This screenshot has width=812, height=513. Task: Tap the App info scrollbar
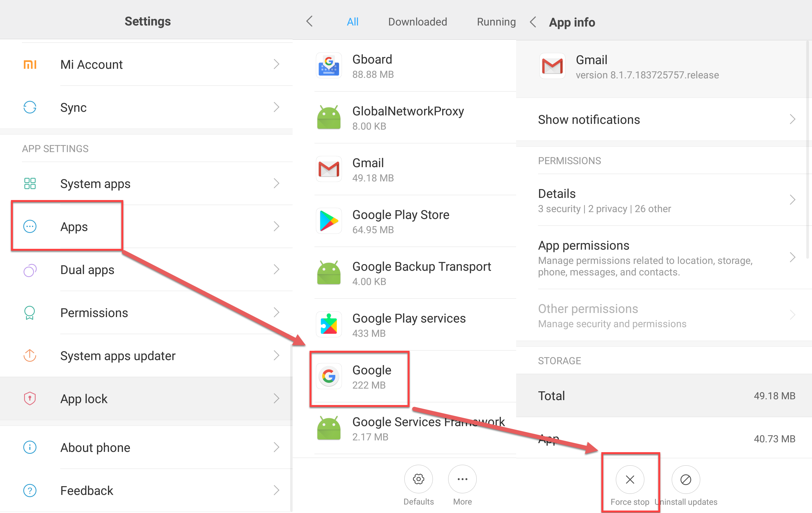click(807, 149)
